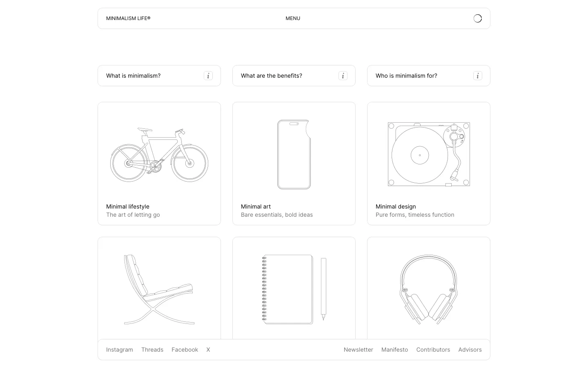Go to the MINIMALISM LIFE home logo
Image resolution: width=588 pixels, height=368 pixels.
[128, 18]
